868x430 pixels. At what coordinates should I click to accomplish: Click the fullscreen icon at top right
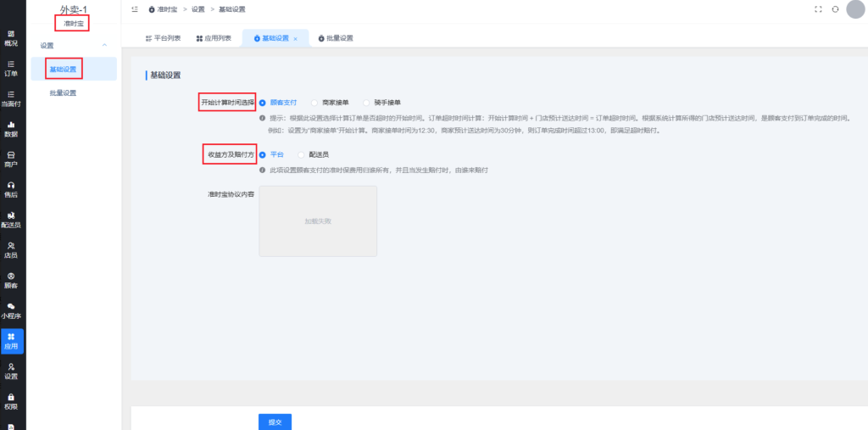818,9
